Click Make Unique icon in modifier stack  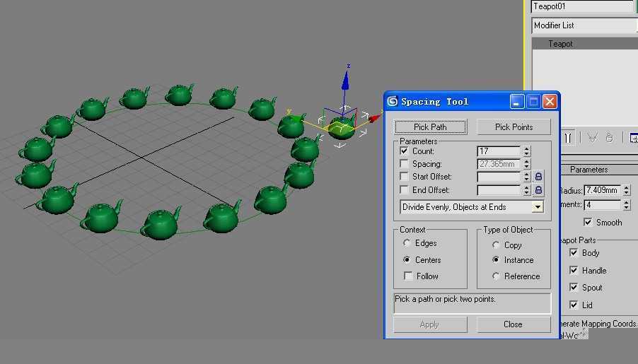pos(593,138)
